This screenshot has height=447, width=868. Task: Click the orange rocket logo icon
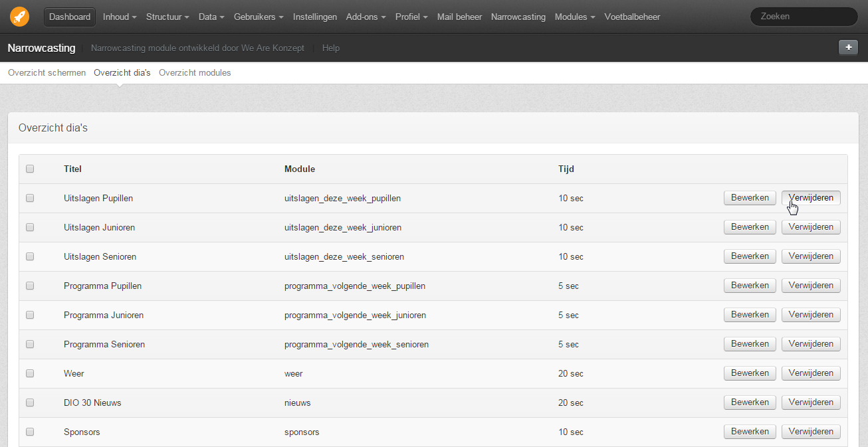point(20,17)
